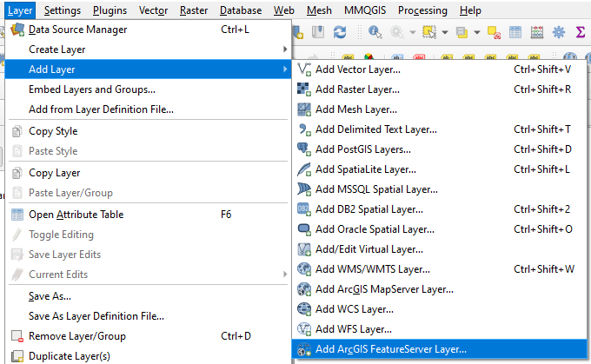The height and width of the screenshot is (364, 591).
Task: Open the Mesh menu
Action: click(319, 10)
